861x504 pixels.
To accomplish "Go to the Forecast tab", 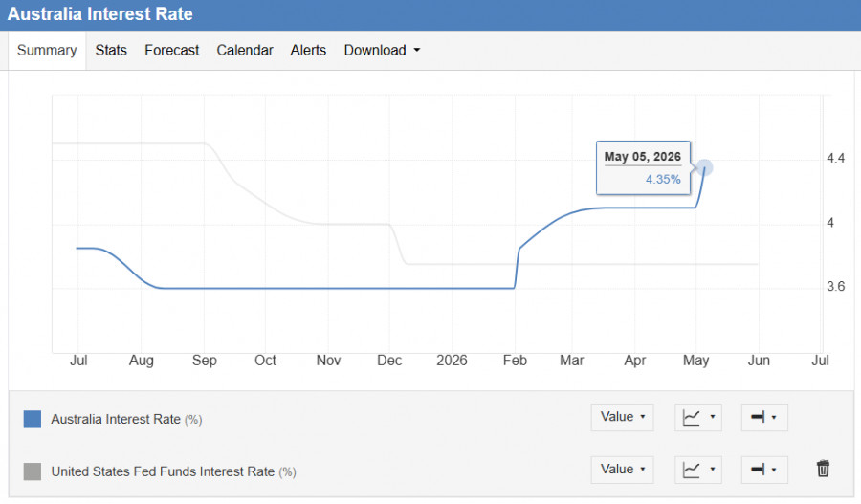I will 172,50.
